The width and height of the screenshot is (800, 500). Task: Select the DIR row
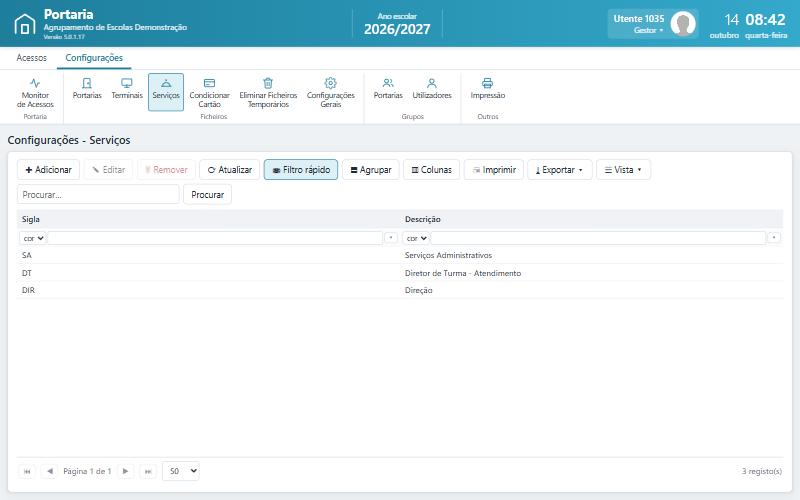click(x=400, y=290)
